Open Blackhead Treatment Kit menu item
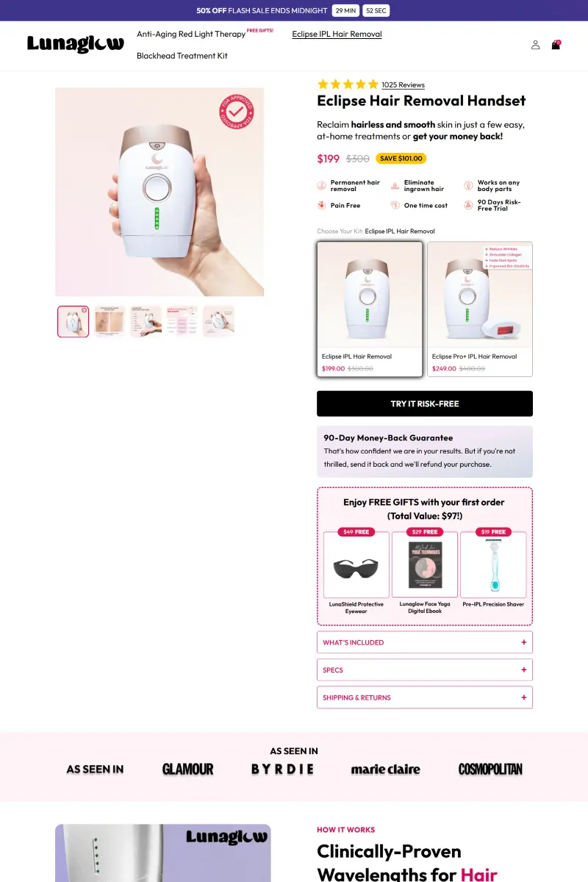 pyautogui.click(x=182, y=56)
